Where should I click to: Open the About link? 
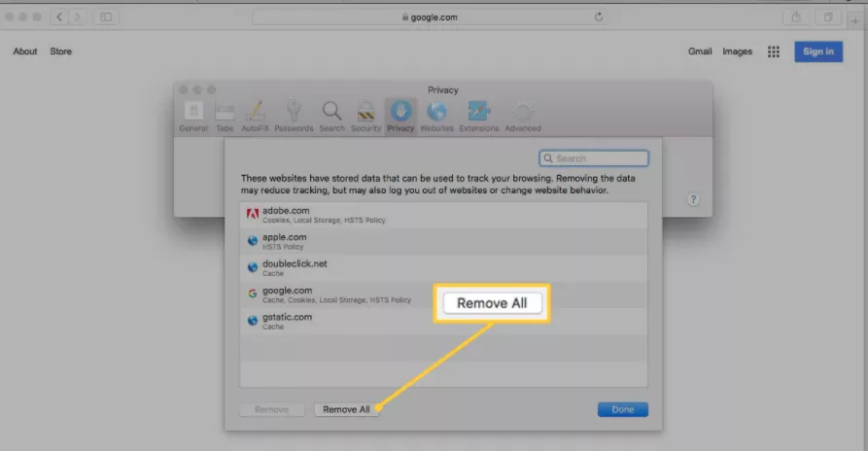(x=25, y=52)
